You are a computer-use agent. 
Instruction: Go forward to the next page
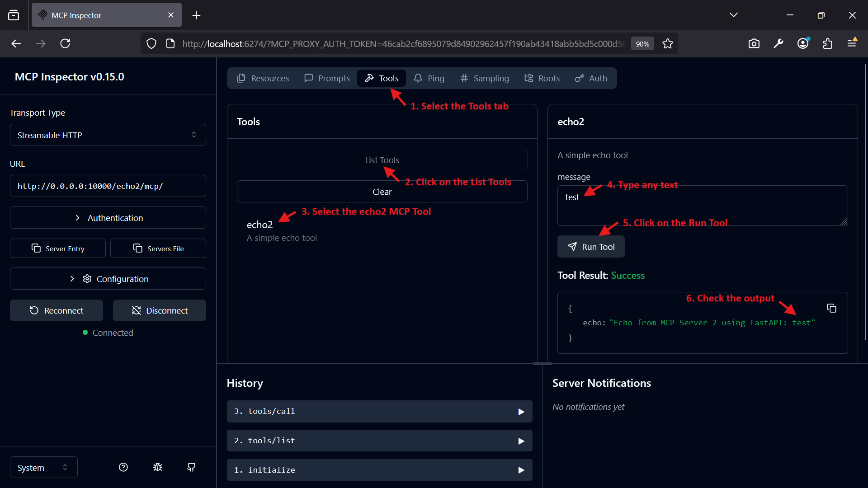pos(41,43)
